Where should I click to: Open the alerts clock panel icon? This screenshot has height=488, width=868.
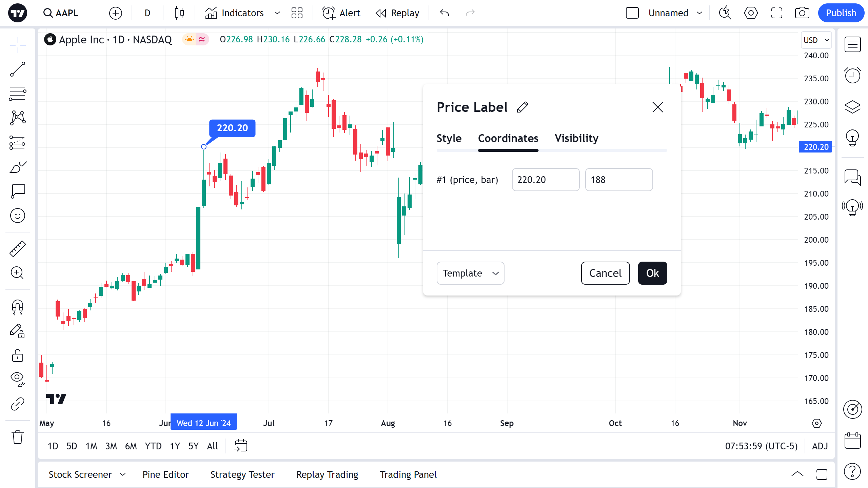coord(852,75)
